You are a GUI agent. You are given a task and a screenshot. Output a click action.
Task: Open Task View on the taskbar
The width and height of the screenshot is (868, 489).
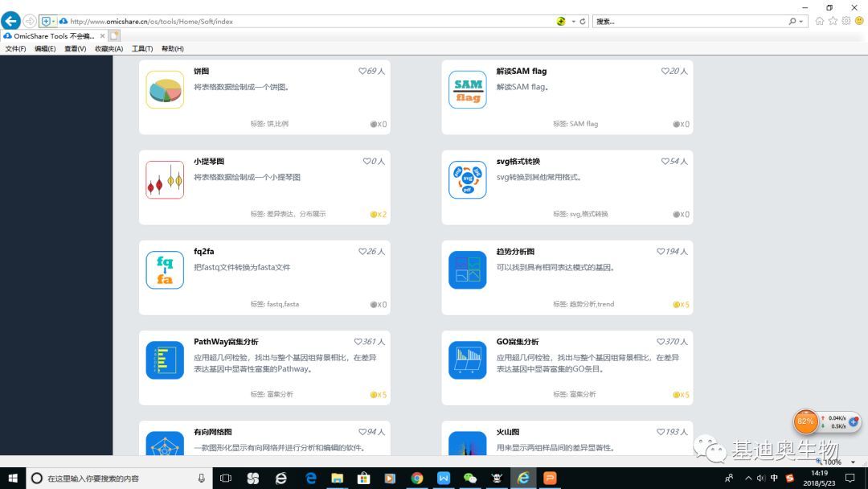pyautogui.click(x=226, y=478)
